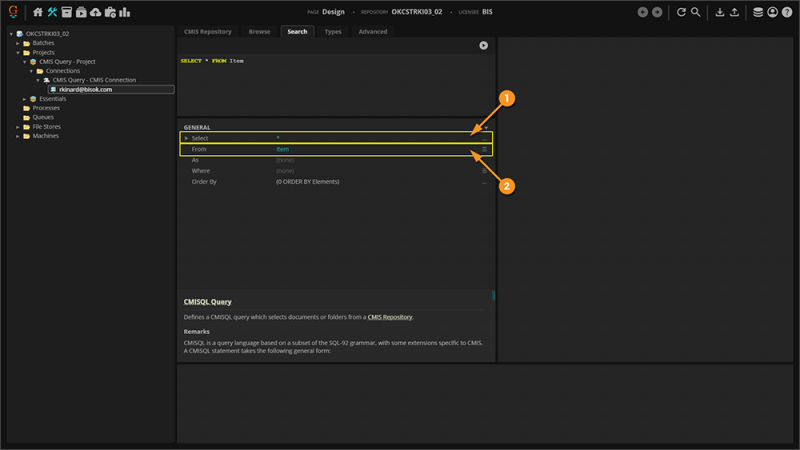Open the Design page tools icon
Image resolution: width=800 pixels, height=450 pixels.
[52, 12]
